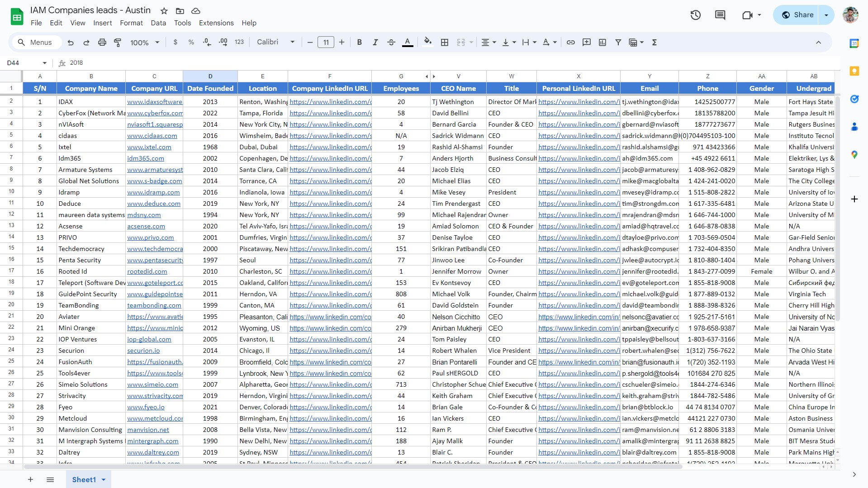868x488 pixels.
Task: Click the Share button
Action: click(x=798, y=15)
